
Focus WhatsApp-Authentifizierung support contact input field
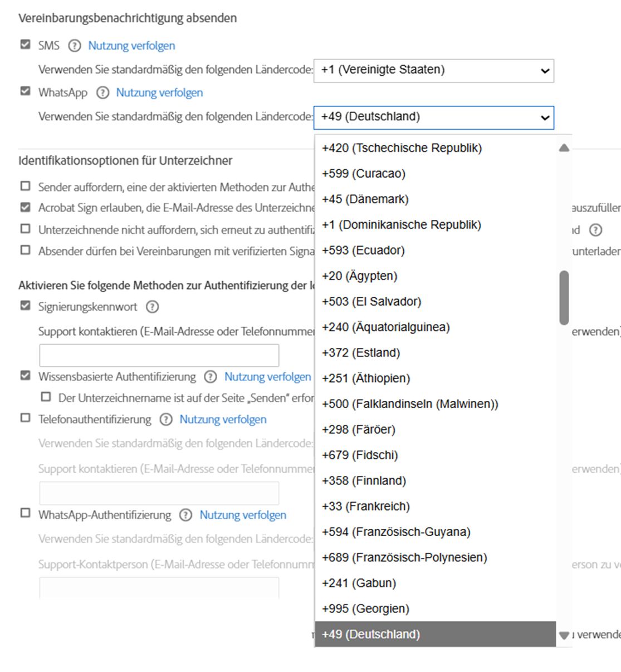[159, 588]
